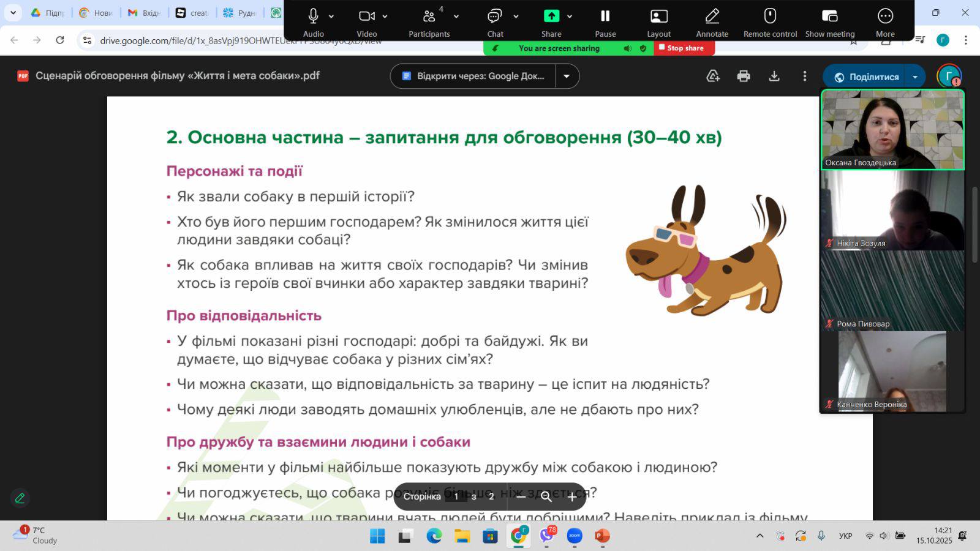The width and height of the screenshot is (980, 551).
Task: Expand the Share button dropdown arrow in Drive
Action: click(x=915, y=77)
